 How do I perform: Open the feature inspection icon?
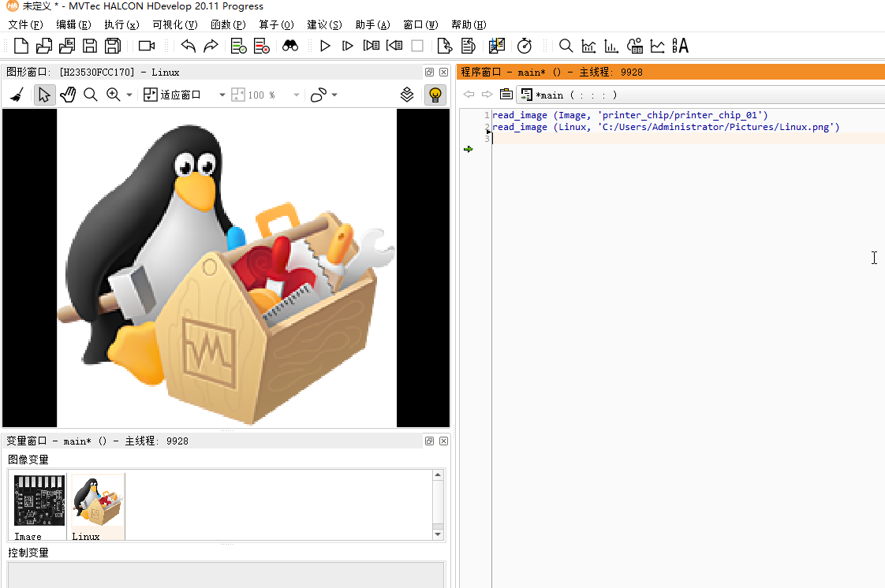634,46
